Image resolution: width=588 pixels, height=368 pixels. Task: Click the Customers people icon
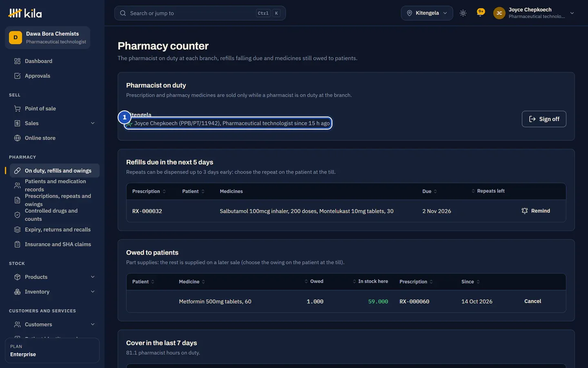pyautogui.click(x=17, y=325)
